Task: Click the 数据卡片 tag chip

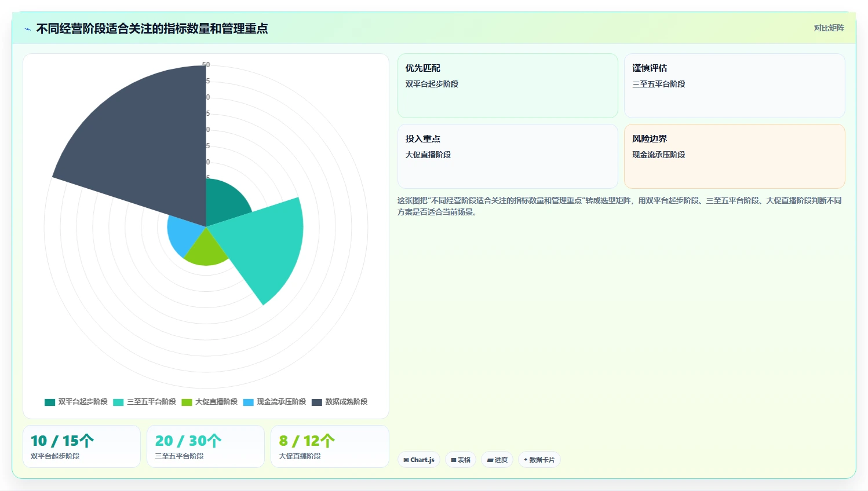Action: [x=539, y=460]
